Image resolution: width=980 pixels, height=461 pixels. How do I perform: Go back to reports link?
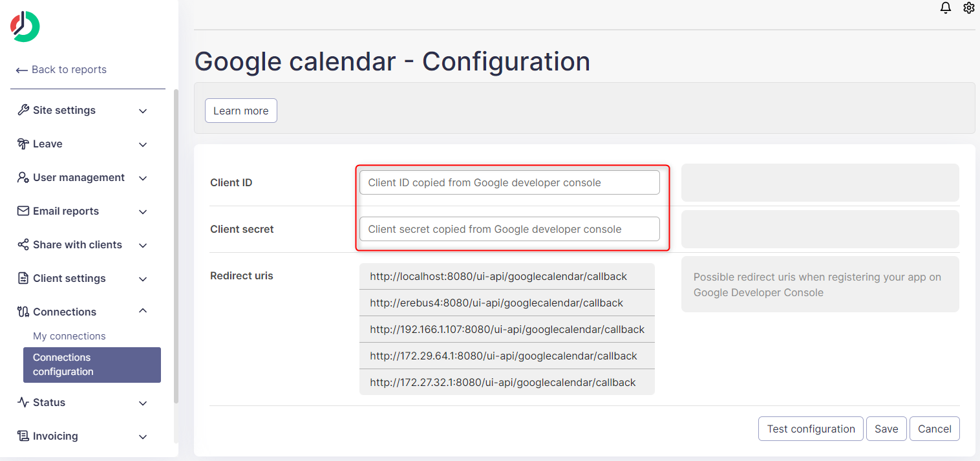(61, 69)
